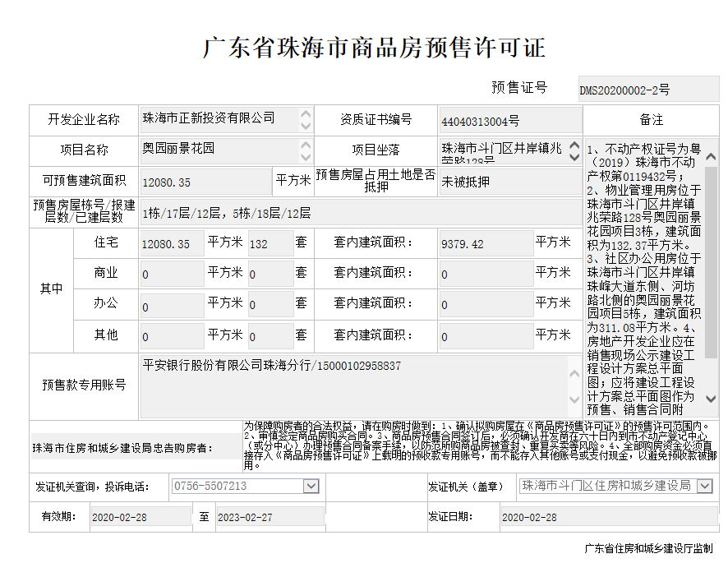Click the 住宅 套内建筑面积 field 9379.42
The height and width of the screenshot is (563, 728).
(x=486, y=244)
